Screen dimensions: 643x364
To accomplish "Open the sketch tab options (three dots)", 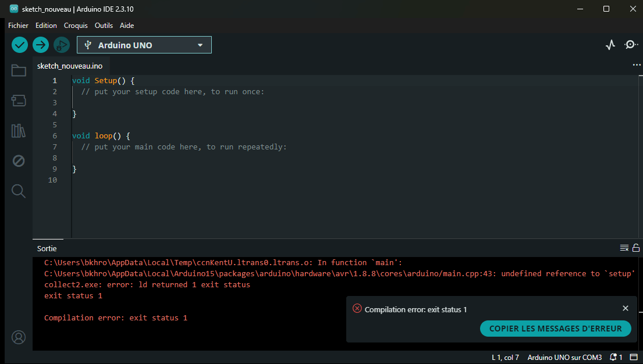I will pyautogui.click(x=637, y=65).
